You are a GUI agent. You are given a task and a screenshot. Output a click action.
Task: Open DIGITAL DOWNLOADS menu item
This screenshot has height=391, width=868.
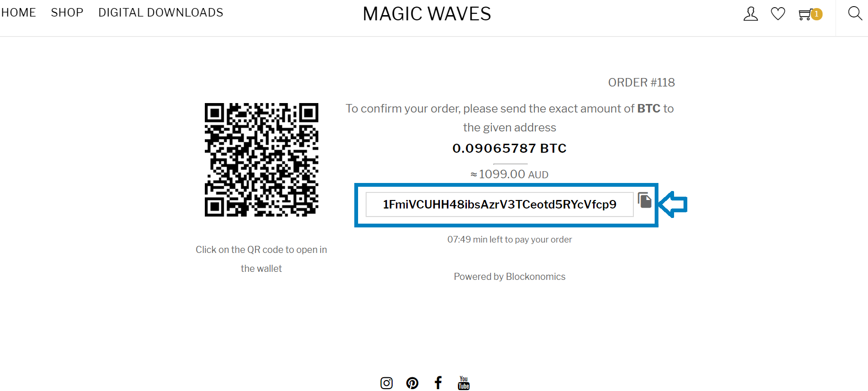(161, 13)
